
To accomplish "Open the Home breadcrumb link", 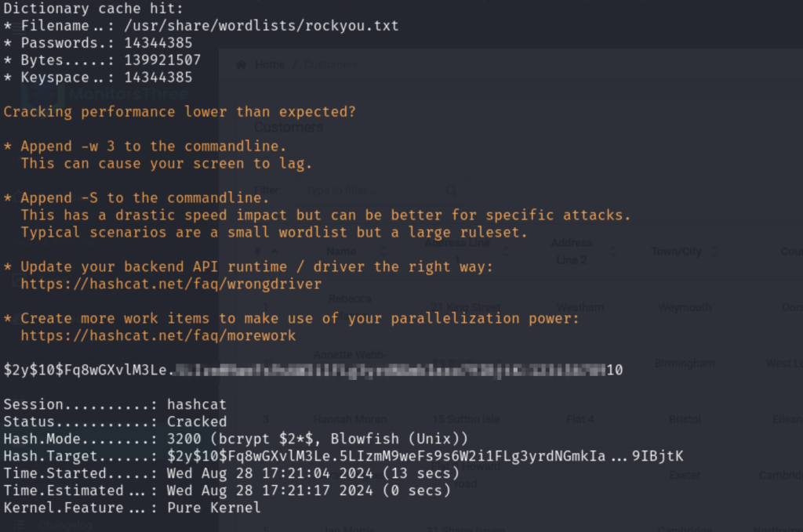I will [270, 64].
